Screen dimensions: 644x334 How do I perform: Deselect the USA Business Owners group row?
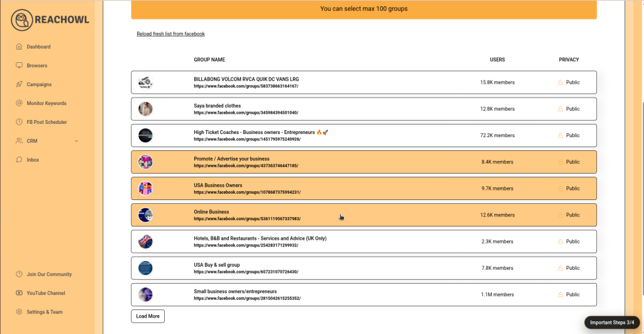click(364, 189)
